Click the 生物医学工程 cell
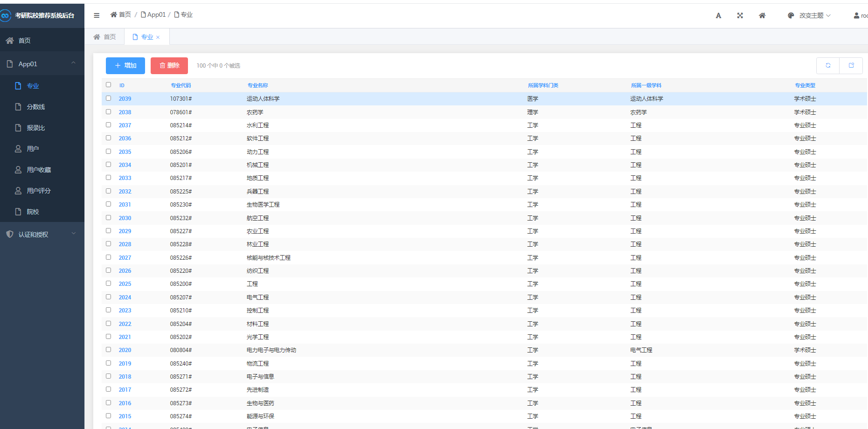 coord(263,205)
